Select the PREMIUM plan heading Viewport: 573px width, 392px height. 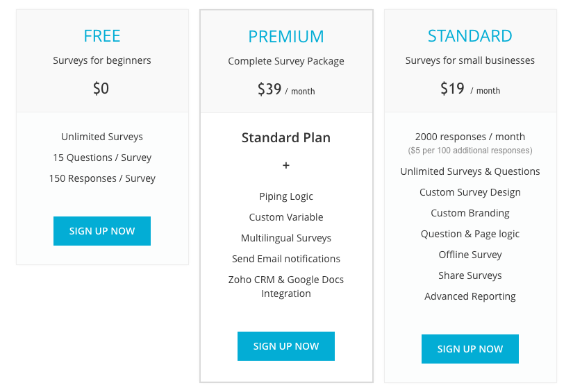[x=286, y=37]
